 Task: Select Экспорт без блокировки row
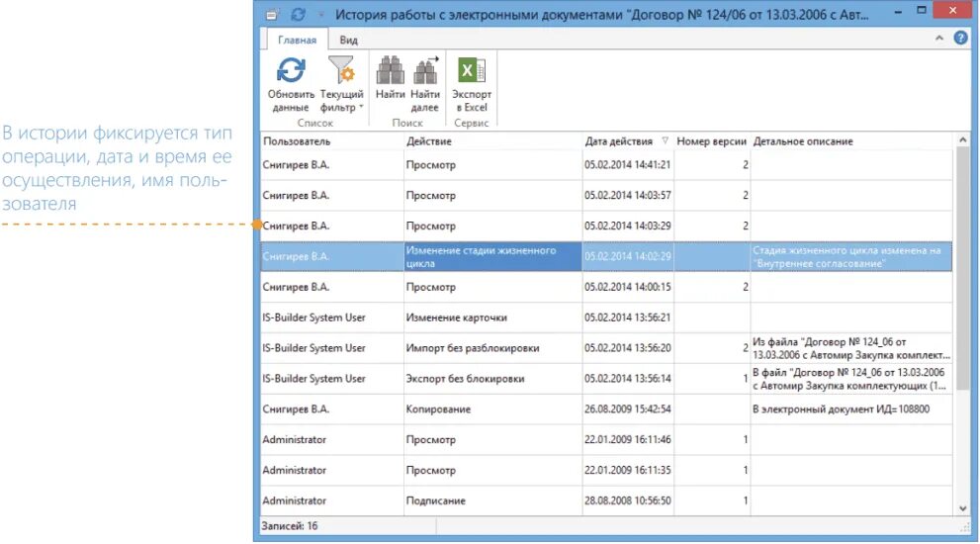(x=606, y=379)
